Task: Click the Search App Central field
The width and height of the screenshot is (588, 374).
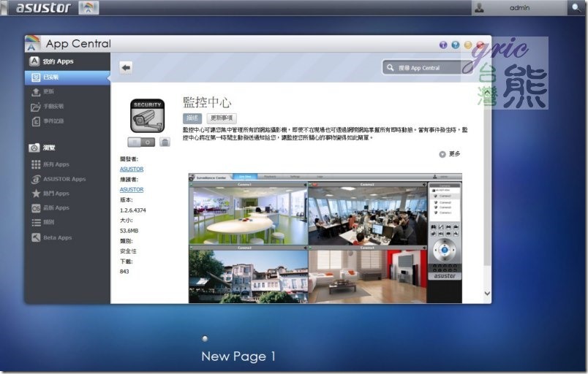Action: pos(427,68)
